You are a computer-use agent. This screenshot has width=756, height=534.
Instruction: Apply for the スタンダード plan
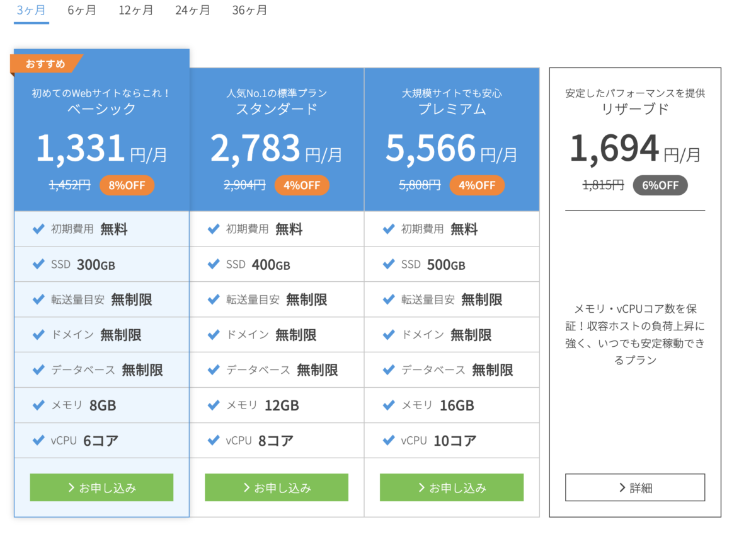277,487
